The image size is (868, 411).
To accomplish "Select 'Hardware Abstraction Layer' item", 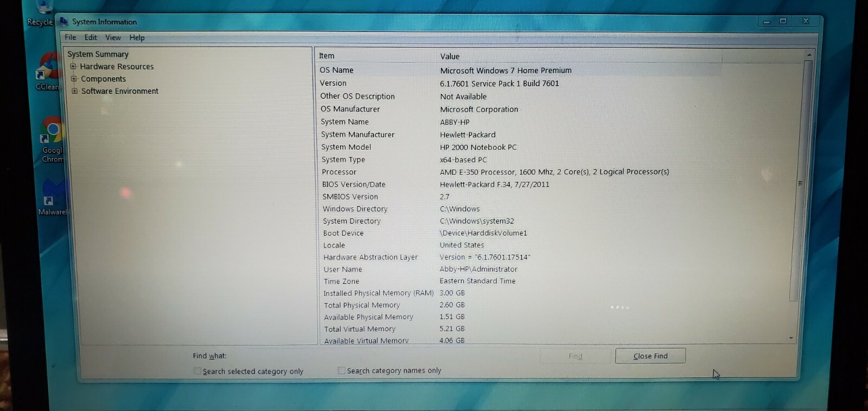I will [371, 257].
